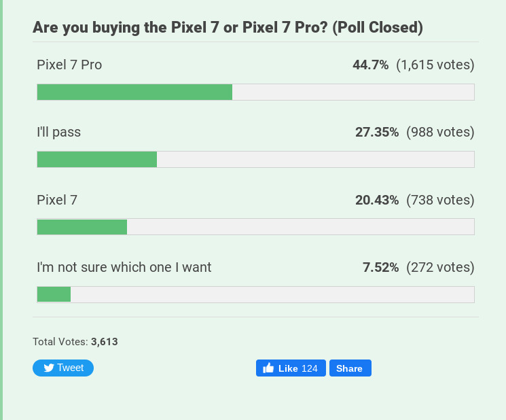Screen dimensions: 506x420
Task: Click the Pixel 7 result bar
Action: [x=255, y=227]
